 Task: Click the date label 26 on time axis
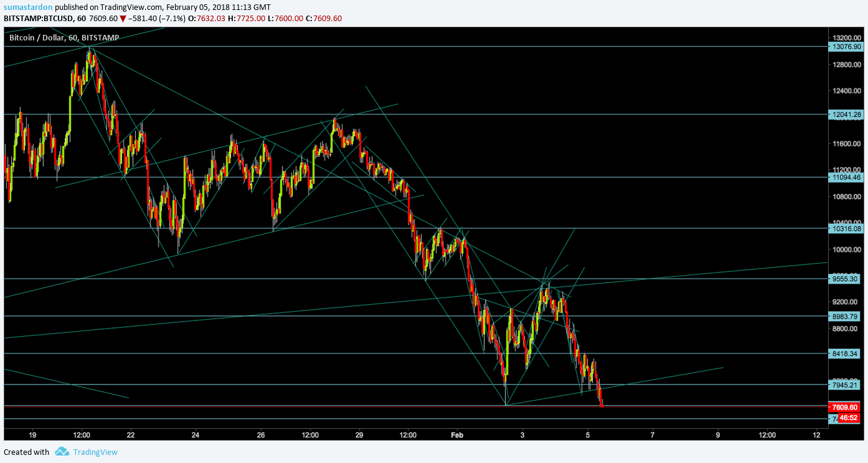tap(261, 435)
